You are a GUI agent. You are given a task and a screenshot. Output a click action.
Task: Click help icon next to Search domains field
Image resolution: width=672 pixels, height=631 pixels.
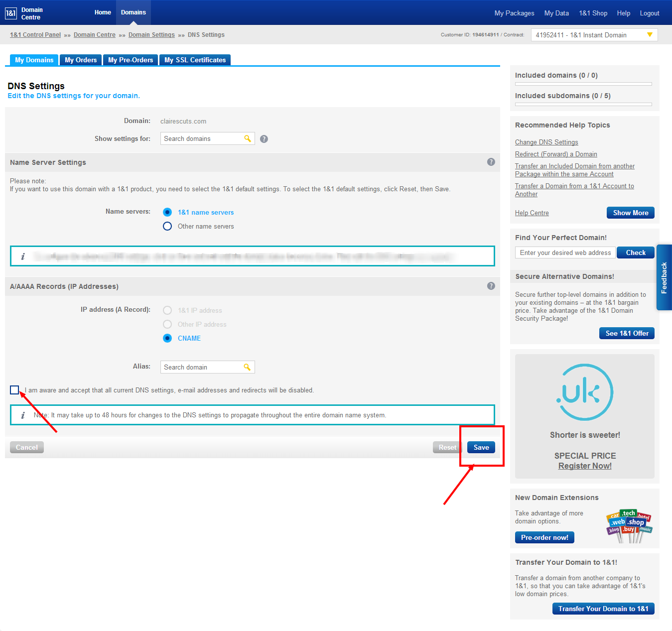pyautogui.click(x=264, y=139)
